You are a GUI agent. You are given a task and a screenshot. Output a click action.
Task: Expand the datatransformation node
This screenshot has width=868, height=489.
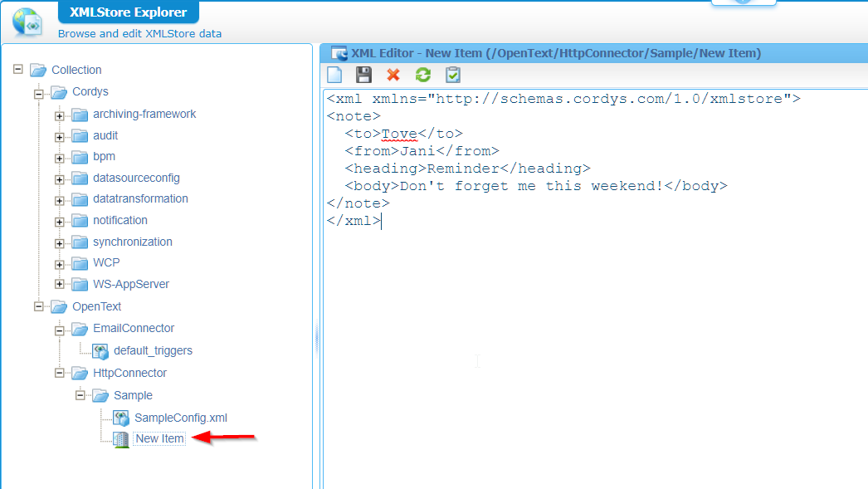click(59, 200)
